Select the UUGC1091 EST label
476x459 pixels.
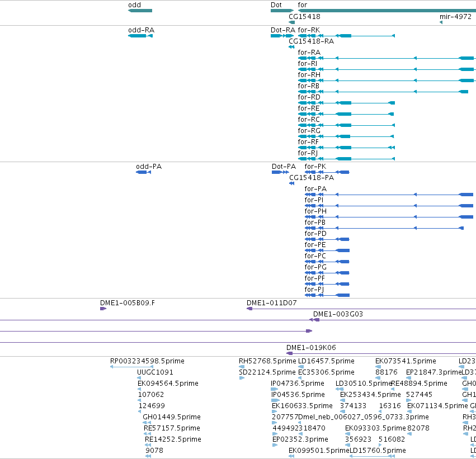(155, 372)
